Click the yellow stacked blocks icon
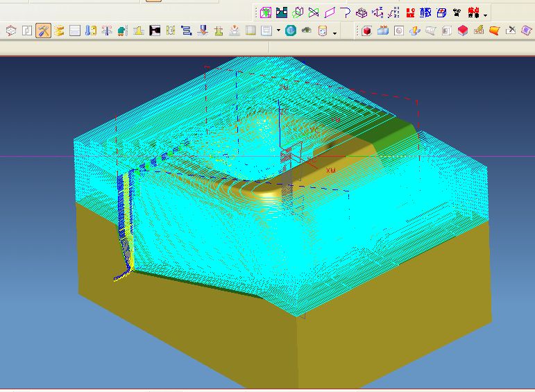This screenshot has height=392, width=535. (60, 31)
